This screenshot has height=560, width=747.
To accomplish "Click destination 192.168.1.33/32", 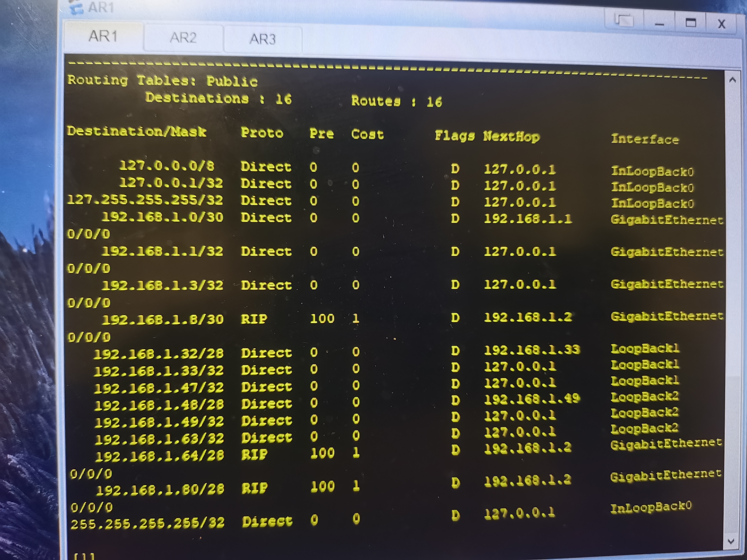I will click(159, 371).
